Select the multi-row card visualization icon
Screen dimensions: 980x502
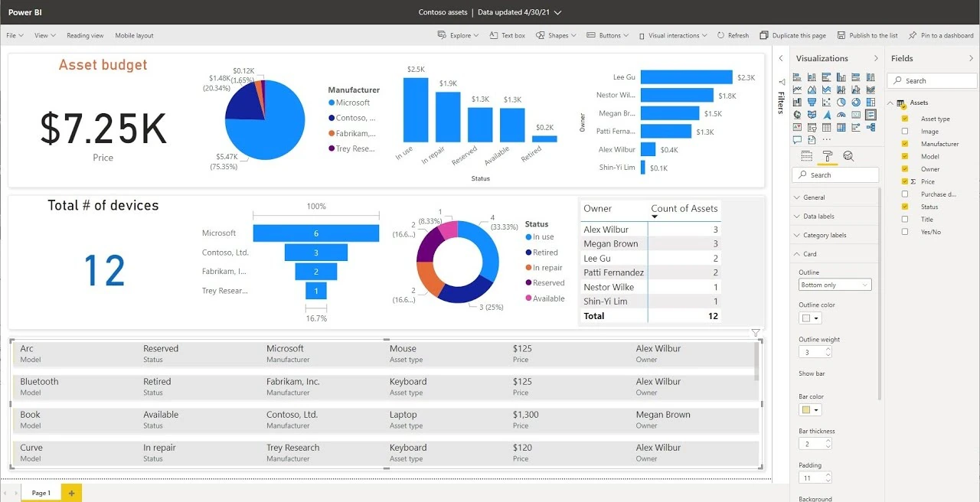[x=871, y=115]
